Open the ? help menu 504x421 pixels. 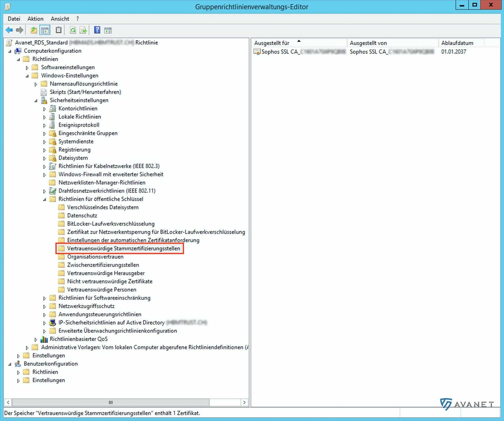point(78,19)
